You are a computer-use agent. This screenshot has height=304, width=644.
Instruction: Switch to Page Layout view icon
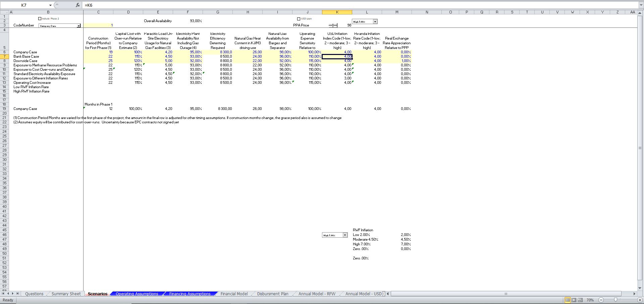point(574,300)
